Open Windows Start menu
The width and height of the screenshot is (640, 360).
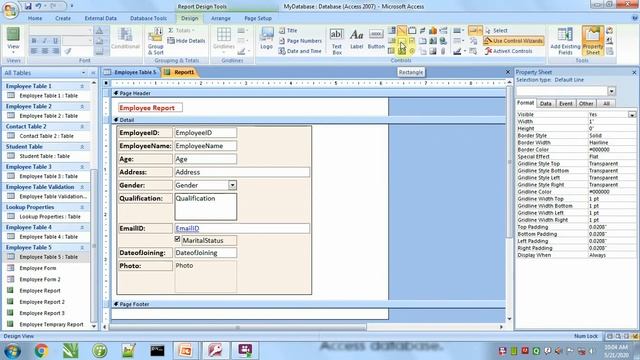12,351
